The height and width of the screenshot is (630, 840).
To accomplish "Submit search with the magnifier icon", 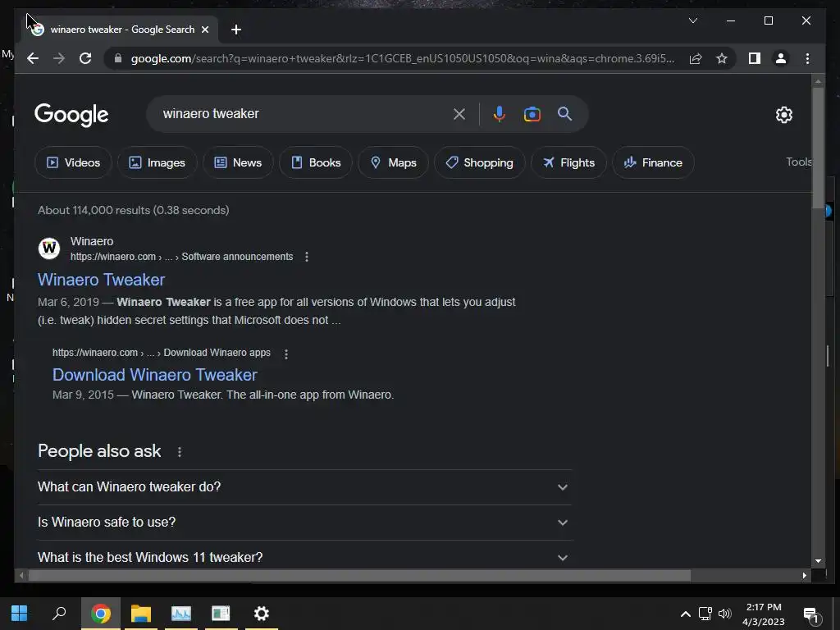I will (x=564, y=113).
